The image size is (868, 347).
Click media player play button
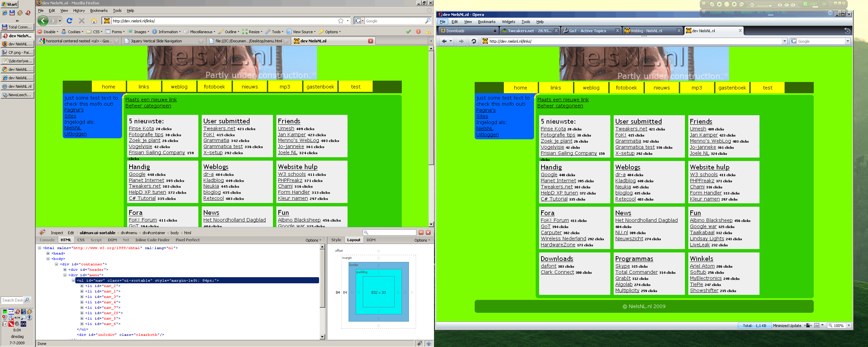[x=719, y=4]
